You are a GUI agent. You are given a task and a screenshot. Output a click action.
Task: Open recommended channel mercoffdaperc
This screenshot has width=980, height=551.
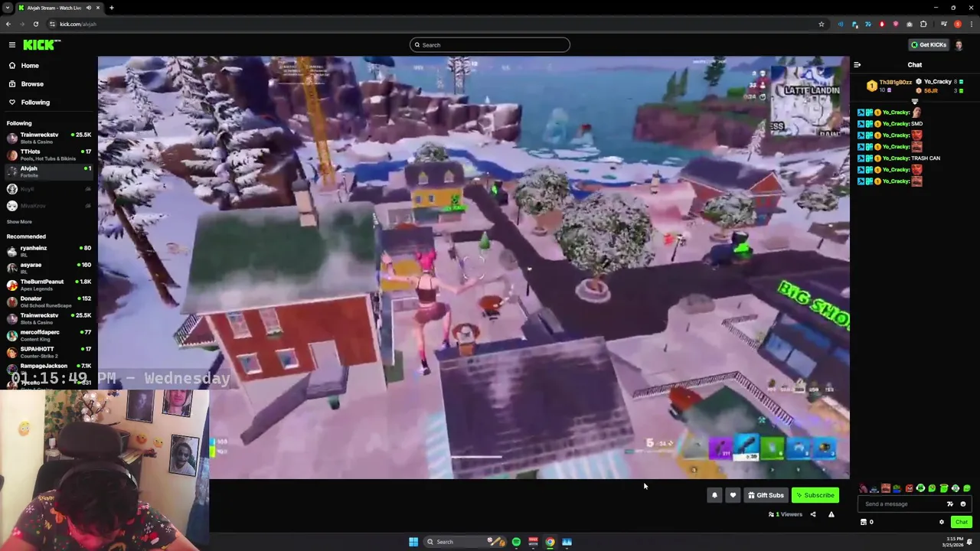(49, 335)
